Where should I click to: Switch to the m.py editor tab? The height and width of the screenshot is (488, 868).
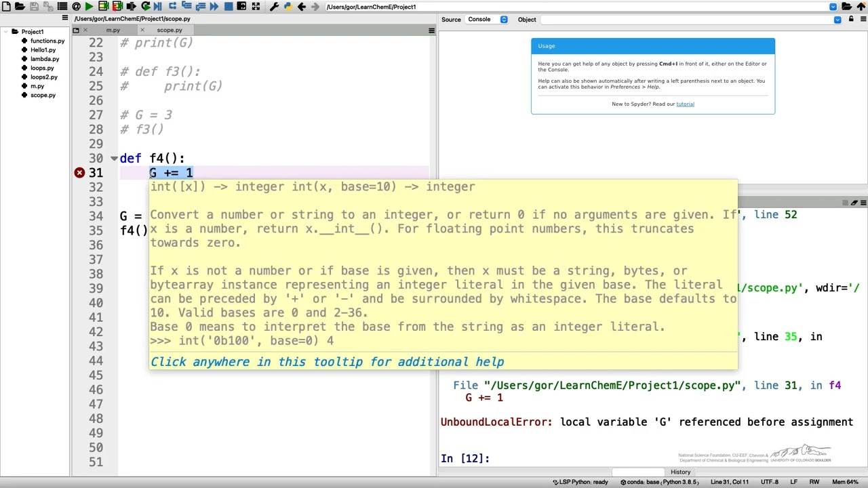[x=113, y=30]
